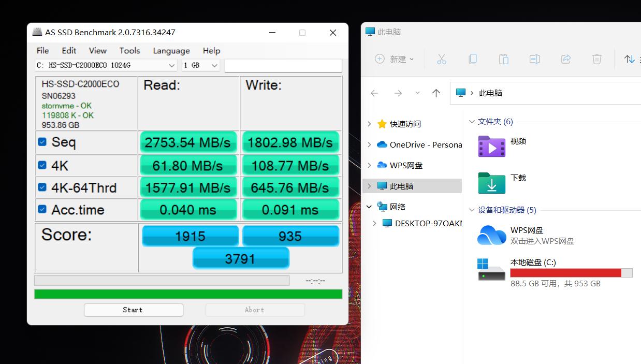Uncheck the Acc.time test checkbox
Viewport: 641px width, 364px height.
pos(42,210)
